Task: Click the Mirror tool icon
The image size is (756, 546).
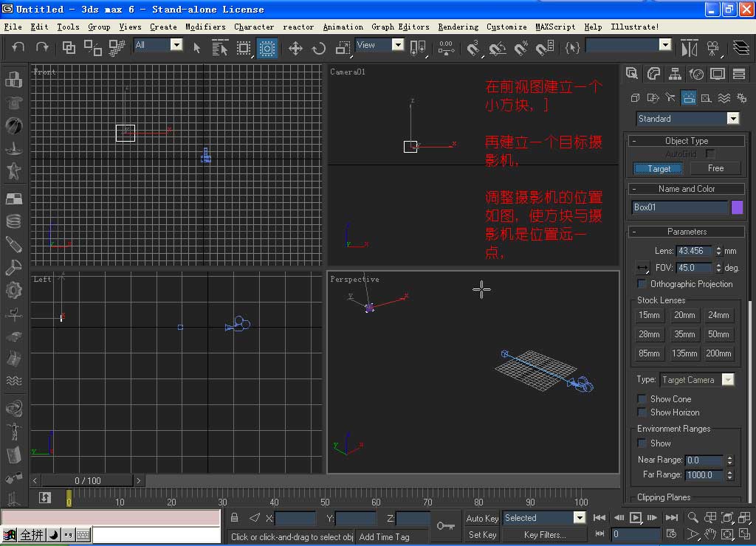Action: [x=690, y=48]
